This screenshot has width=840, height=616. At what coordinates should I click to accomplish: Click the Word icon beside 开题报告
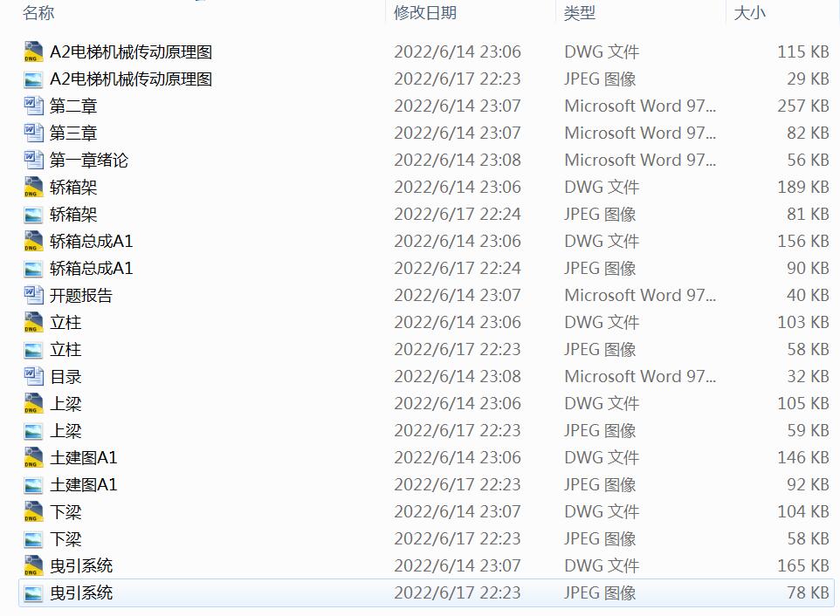(x=33, y=296)
